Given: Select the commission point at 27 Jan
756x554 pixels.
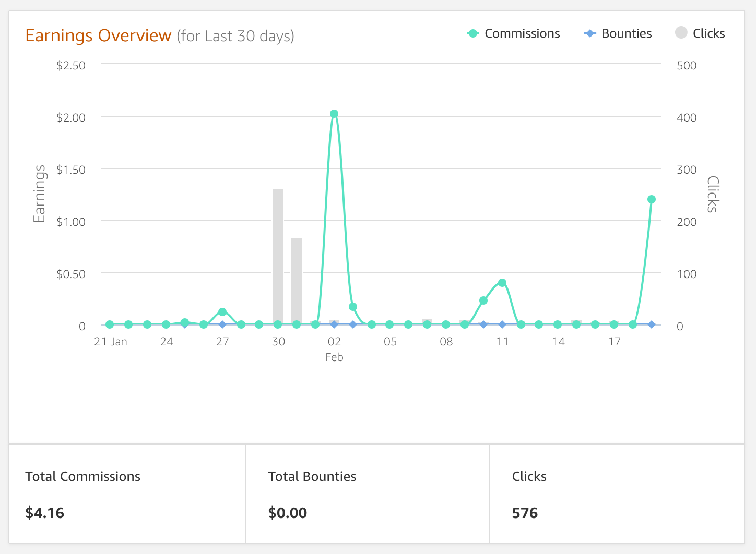Looking at the screenshot, I should 222,312.
